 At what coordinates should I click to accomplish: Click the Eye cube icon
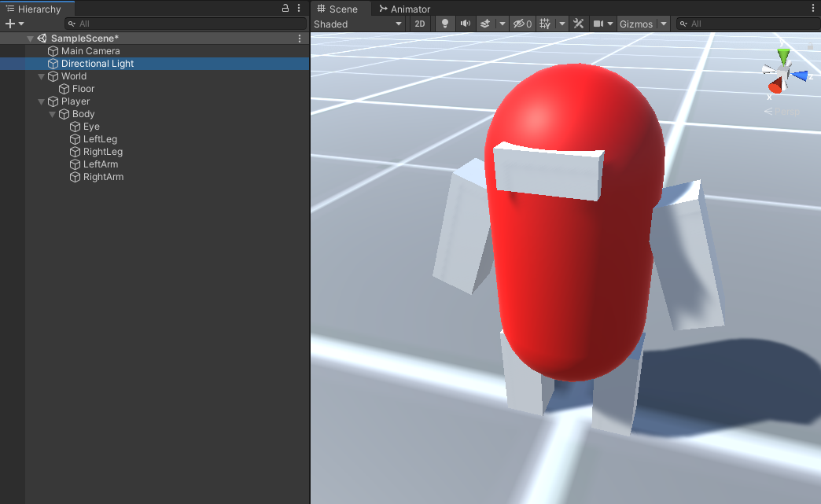tap(75, 126)
